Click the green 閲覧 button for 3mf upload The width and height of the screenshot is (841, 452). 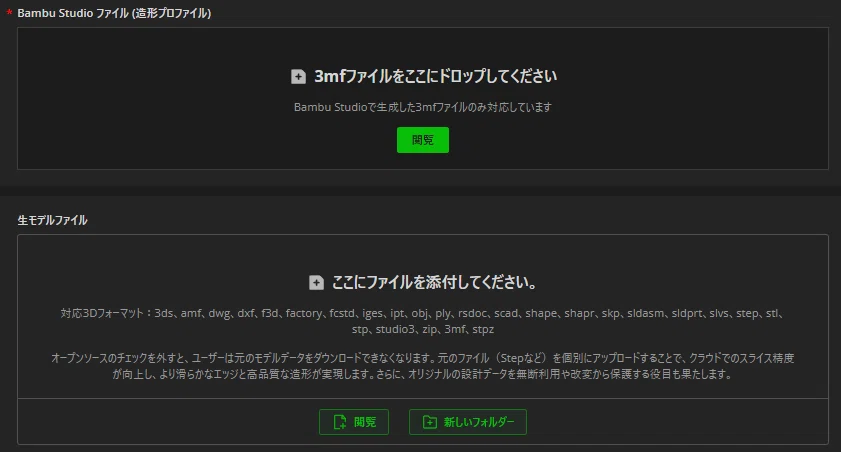point(423,140)
